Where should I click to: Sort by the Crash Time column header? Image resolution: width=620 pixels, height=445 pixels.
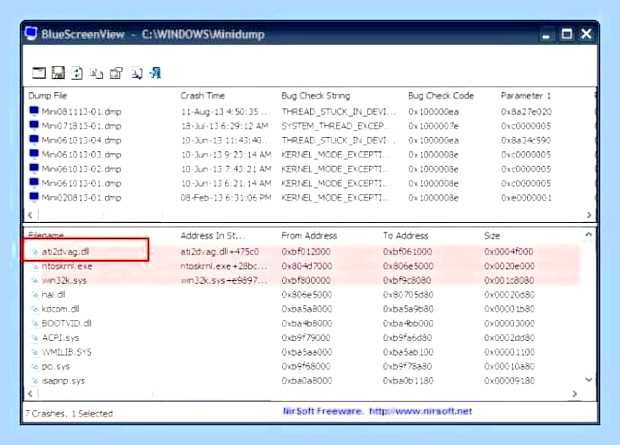pyautogui.click(x=202, y=96)
